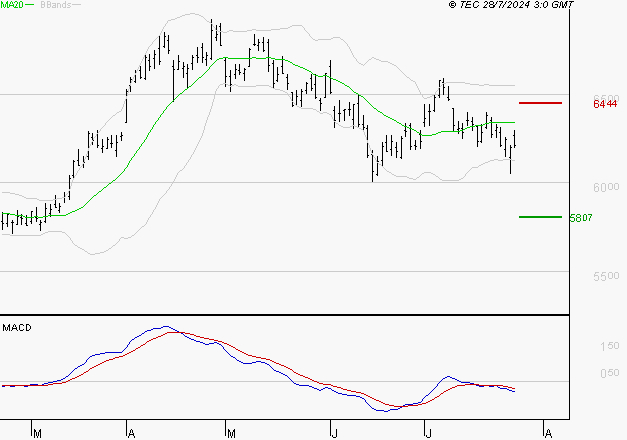The image size is (627, 440).
Task: Click the first A month marker
Action: coord(131,434)
